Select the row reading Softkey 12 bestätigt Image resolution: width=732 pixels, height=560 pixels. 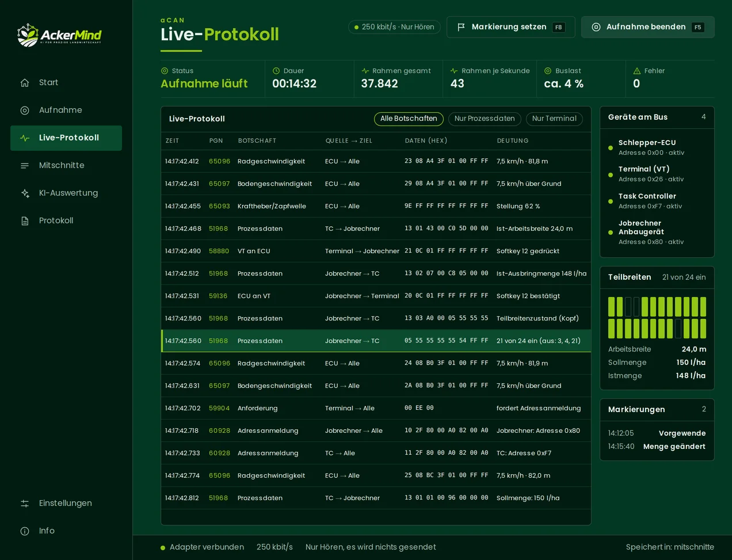pyautogui.click(x=376, y=296)
